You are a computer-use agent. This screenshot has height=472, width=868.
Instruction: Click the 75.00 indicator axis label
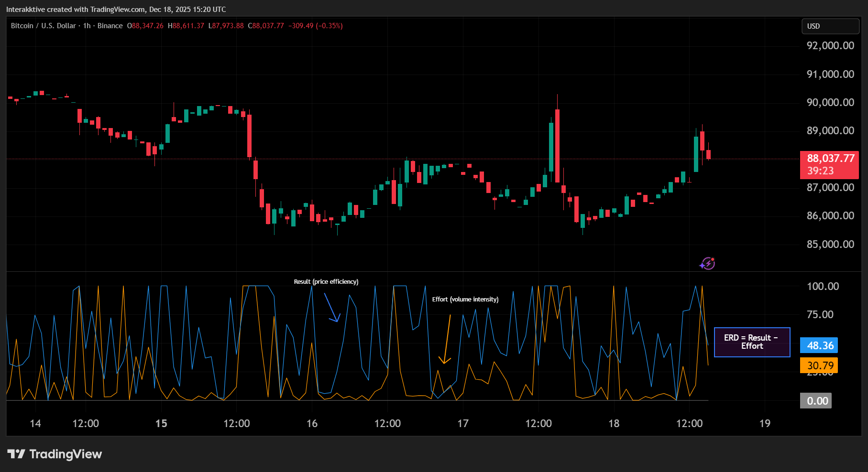[x=820, y=314]
